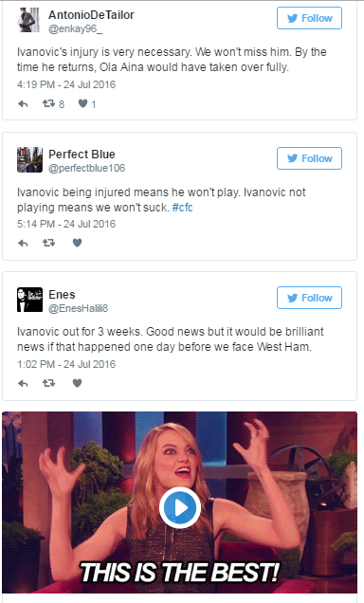Screen dimensions: 364x603
Task: Reply to Enes's tweet
Action: pyautogui.click(x=23, y=383)
